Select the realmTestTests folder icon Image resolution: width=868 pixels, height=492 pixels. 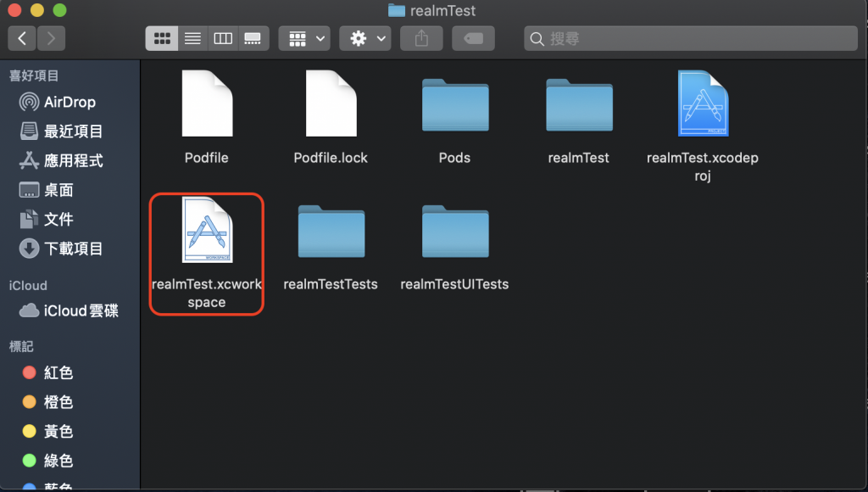point(331,231)
